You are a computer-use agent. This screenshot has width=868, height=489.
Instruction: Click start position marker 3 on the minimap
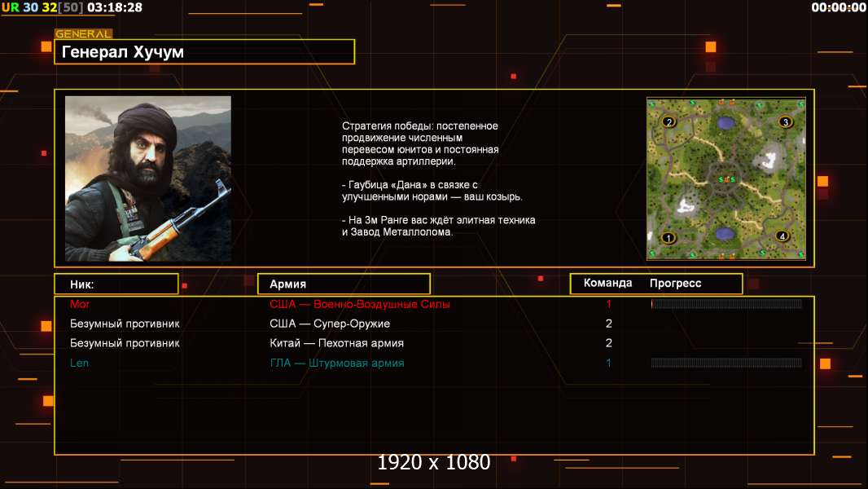click(785, 121)
